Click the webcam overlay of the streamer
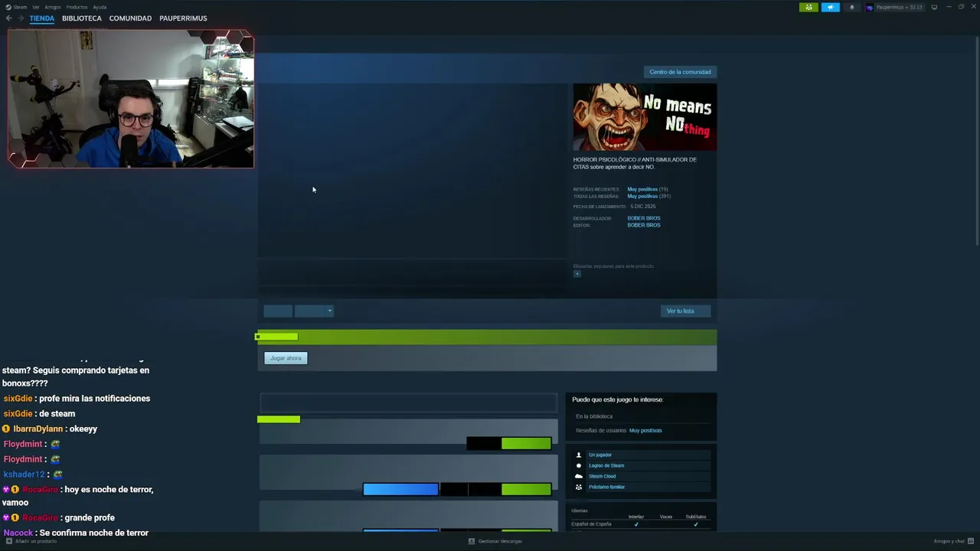The image size is (980, 551). coord(131,99)
